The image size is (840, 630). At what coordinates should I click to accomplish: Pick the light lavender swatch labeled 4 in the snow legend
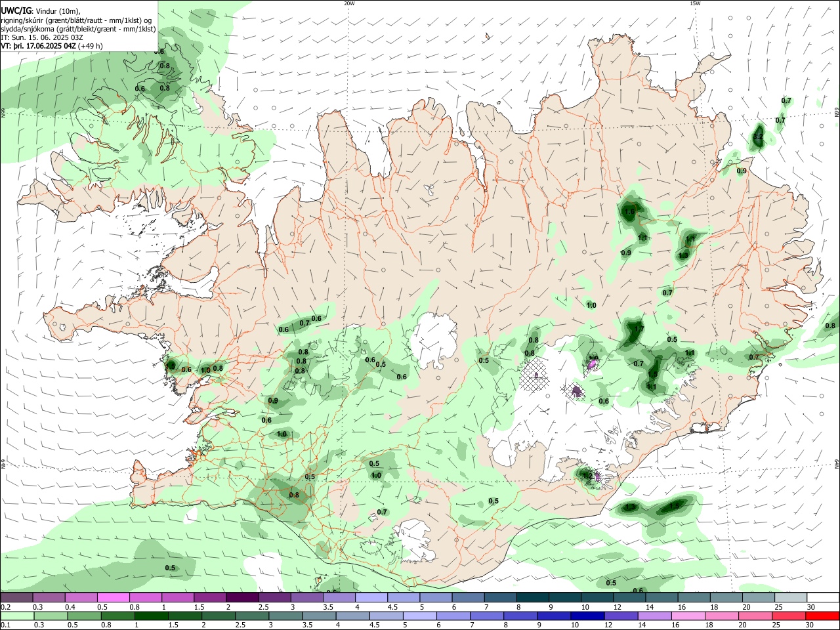tap(370, 598)
